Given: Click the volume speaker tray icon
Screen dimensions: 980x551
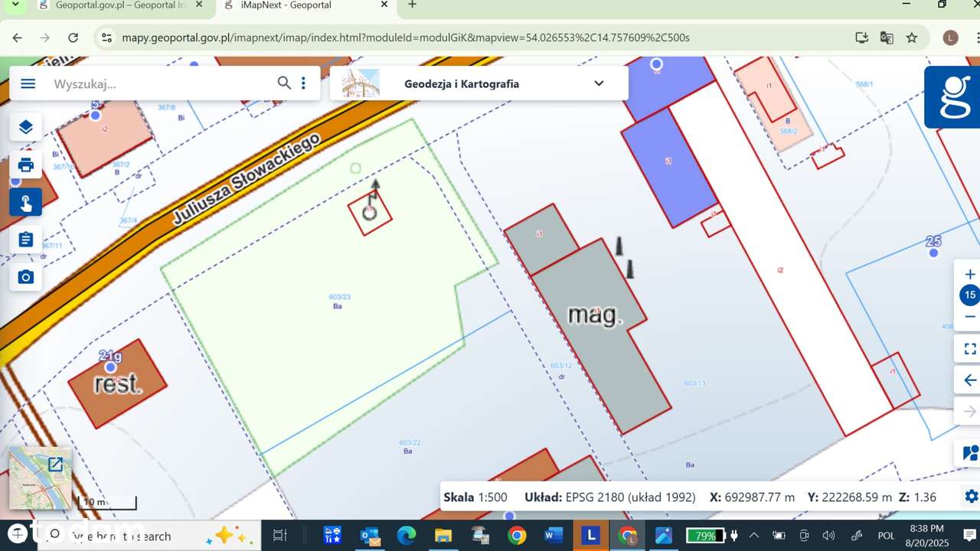Looking at the screenshot, I should (828, 535).
